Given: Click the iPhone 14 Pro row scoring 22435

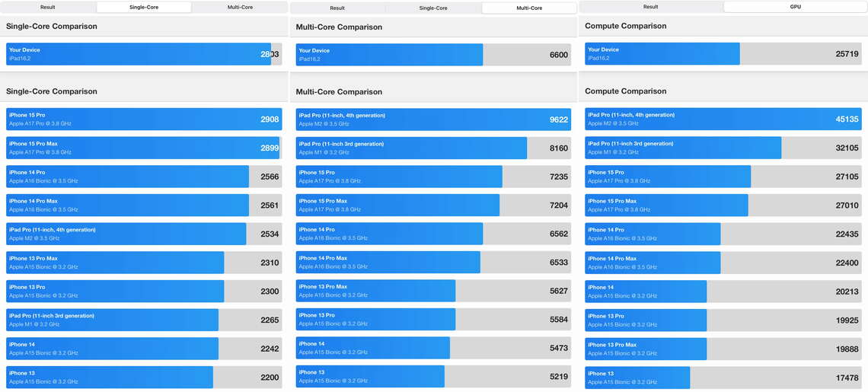Looking at the screenshot, I should pyautogui.click(x=723, y=234).
